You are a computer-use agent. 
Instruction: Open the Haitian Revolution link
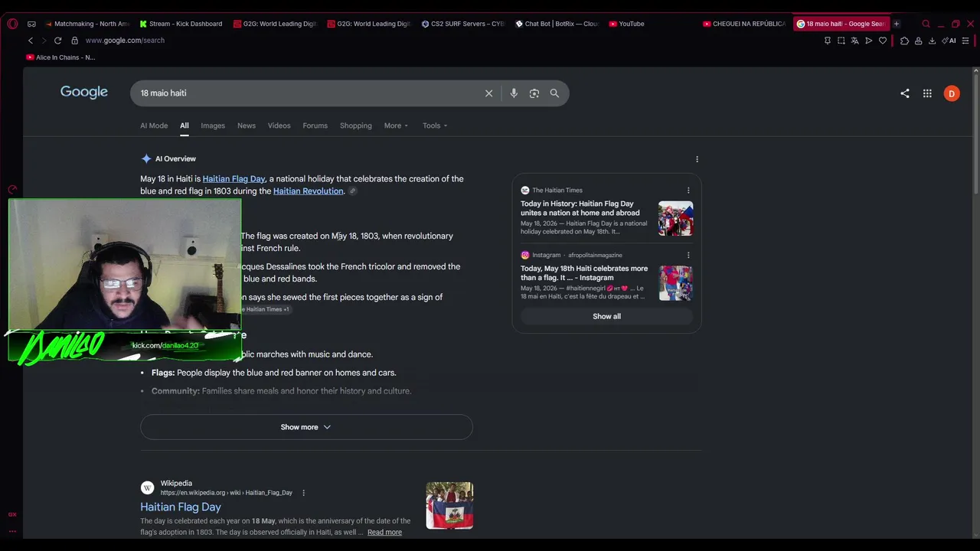pyautogui.click(x=309, y=191)
